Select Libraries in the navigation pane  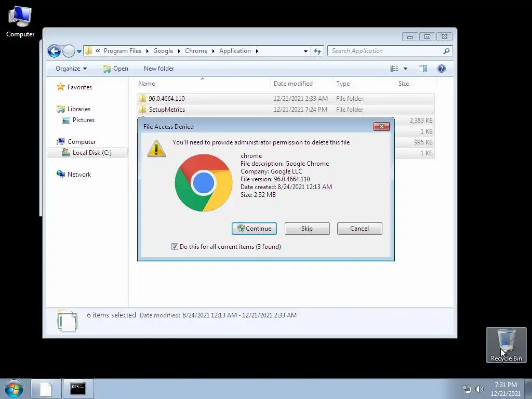tap(74, 109)
